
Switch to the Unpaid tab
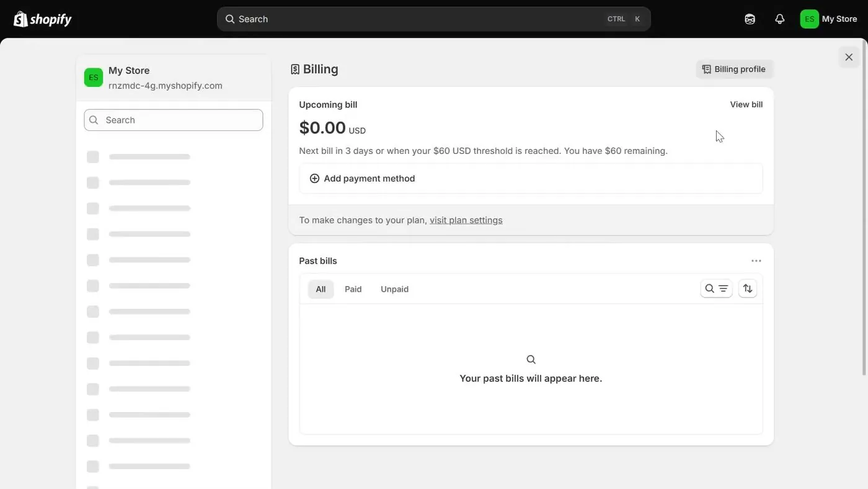tap(395, 289)
